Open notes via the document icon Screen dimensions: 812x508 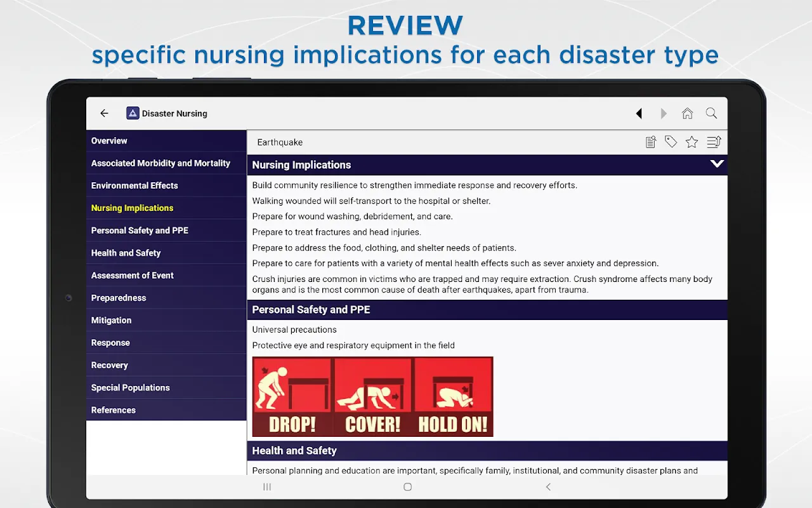(x=650, y=142)
